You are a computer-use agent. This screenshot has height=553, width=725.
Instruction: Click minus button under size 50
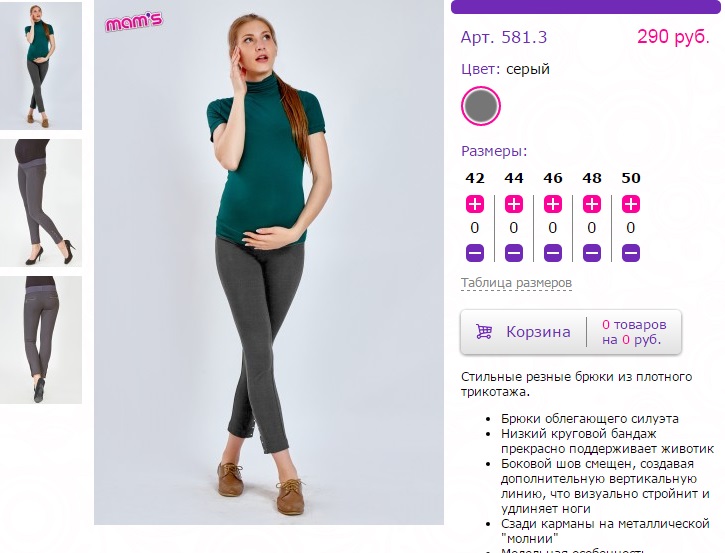click(x=631, y=253)
